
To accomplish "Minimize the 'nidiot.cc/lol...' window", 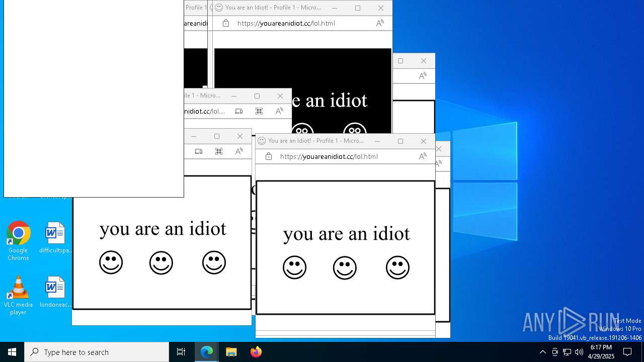I will (234, 96).
